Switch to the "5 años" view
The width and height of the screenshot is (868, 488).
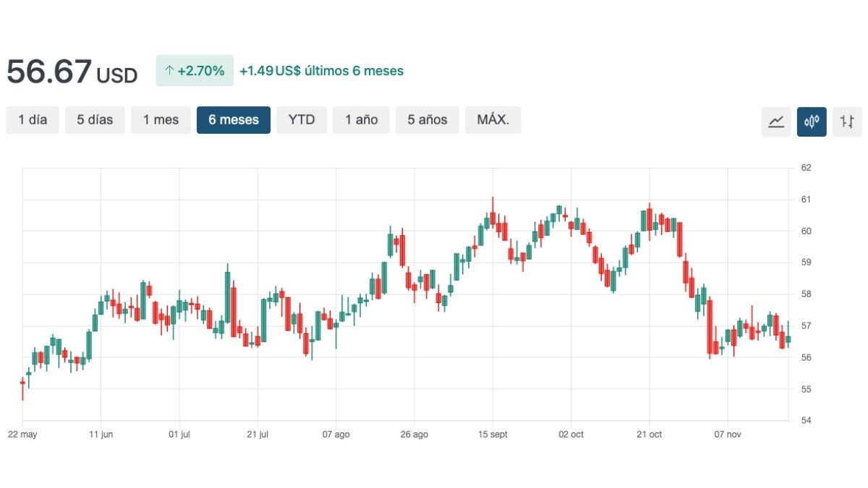pos(427,120)
